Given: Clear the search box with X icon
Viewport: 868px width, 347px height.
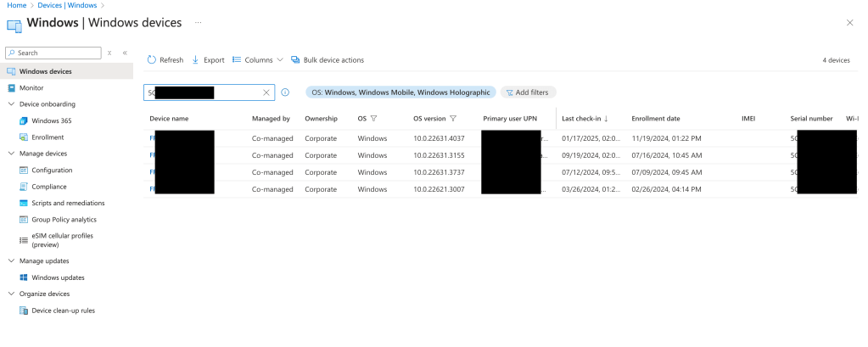Looking at the screenshot, I should tap(266, 92).
